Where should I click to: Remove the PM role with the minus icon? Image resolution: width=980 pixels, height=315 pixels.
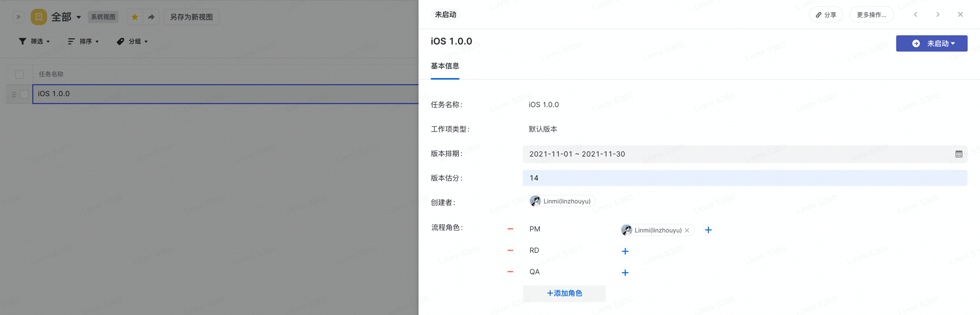pos(510,229)
